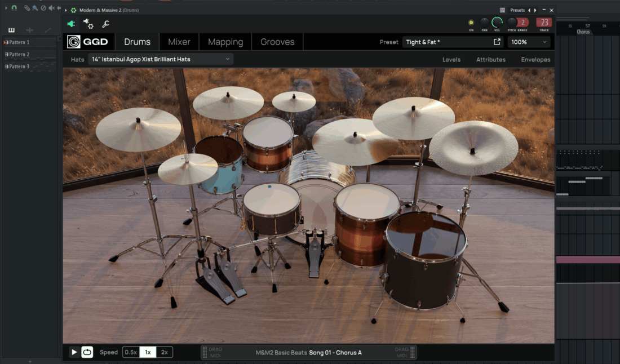Viewport: 620px width, 364px height.
Task: Click the Attributes button
Action: pos(490,59)
